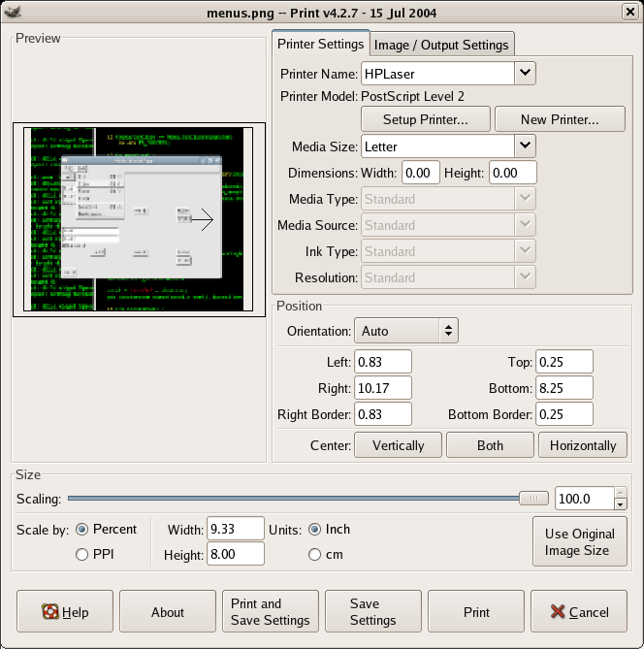Select the Printer Settings tab
The image size is (644, 649).
coord(320,44)
